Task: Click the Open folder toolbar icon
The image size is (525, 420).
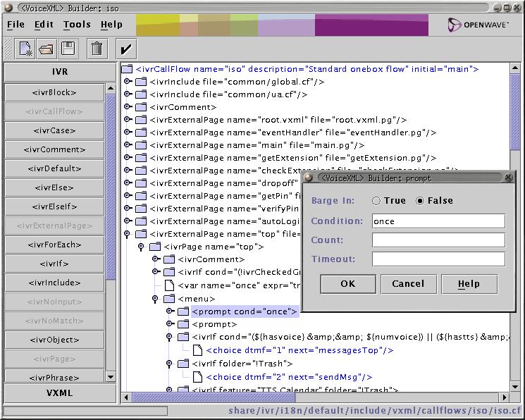Action: point(47,49)
